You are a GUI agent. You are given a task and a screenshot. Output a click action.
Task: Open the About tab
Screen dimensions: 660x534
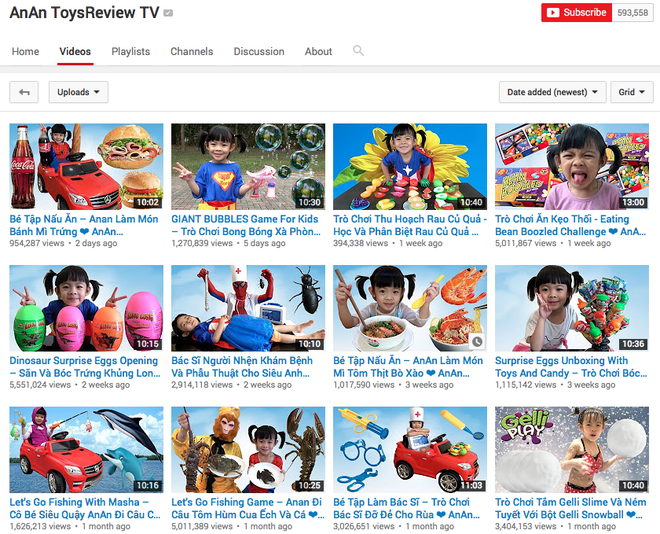318,51
